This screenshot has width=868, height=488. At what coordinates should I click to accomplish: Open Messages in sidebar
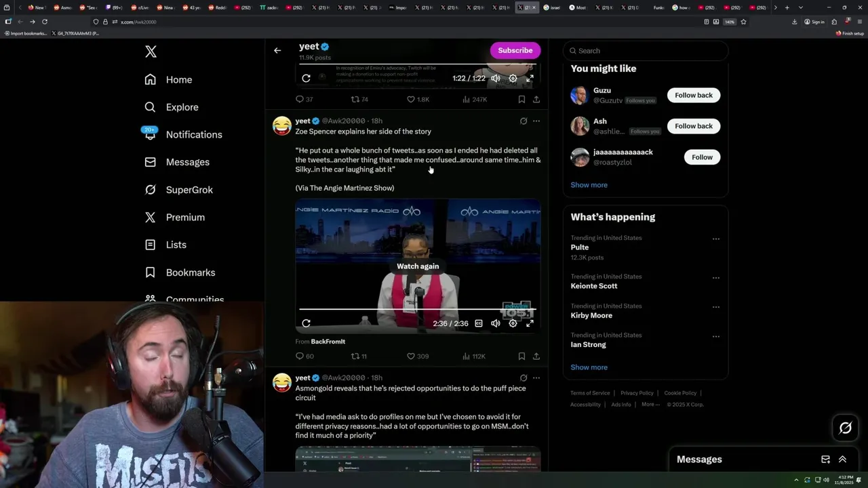[x=177, y=162]
